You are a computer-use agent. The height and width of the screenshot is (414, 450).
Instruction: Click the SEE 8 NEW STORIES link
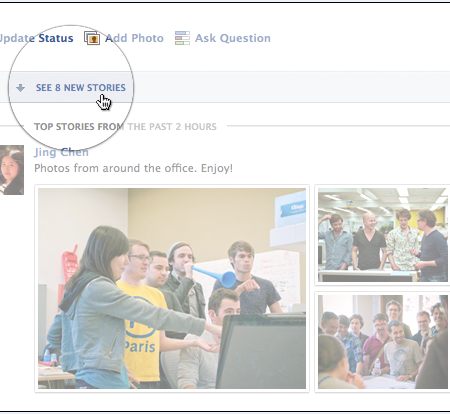(x=81, y=88)
